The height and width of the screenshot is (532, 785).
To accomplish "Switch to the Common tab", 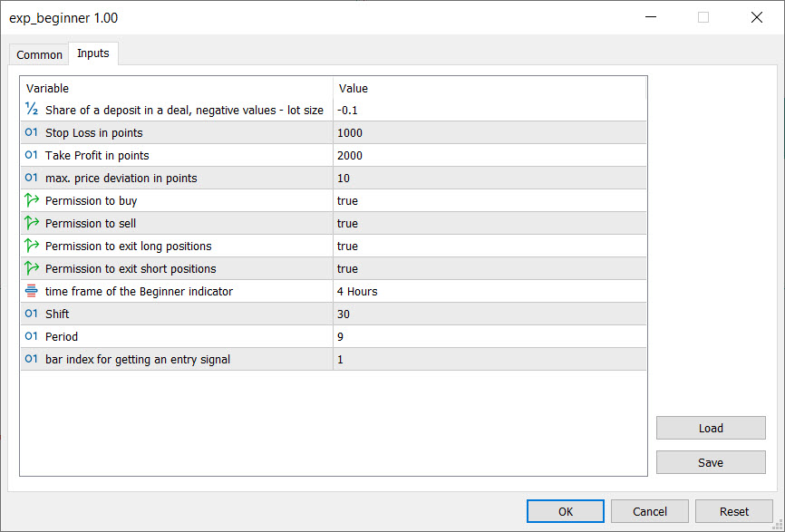I will point(39,54).
